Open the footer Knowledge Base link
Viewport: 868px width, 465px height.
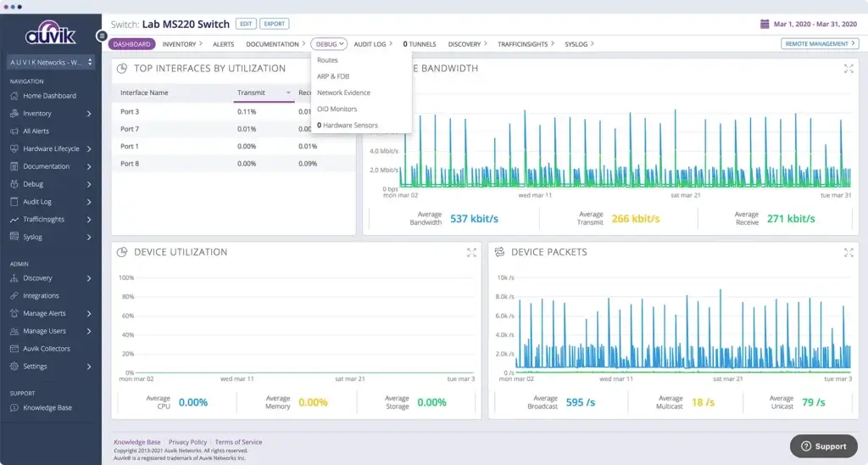click(x=136, y=442)
